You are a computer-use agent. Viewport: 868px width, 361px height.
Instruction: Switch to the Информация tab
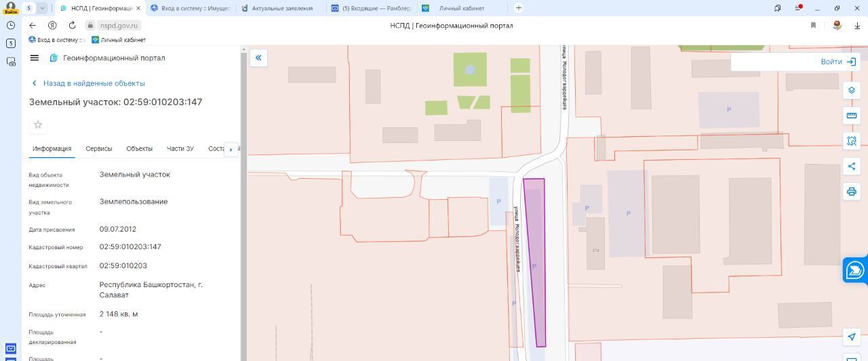(52, 148)
